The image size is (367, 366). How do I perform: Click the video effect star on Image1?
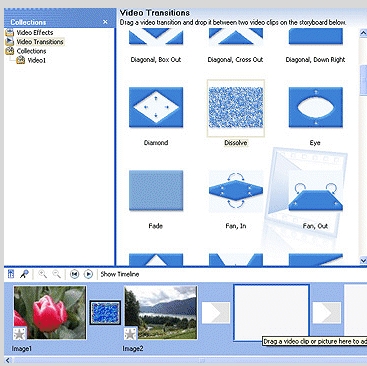coord(19,334)
